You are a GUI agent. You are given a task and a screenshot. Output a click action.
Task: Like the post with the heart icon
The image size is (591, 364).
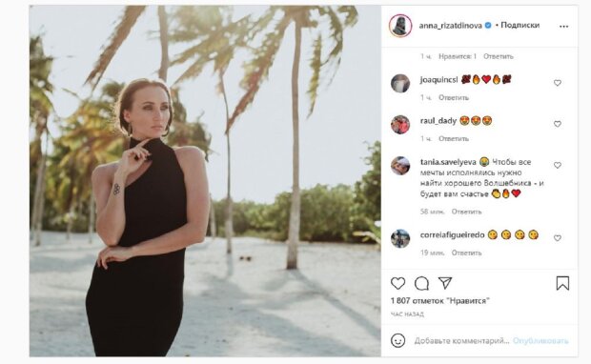(x=397, y=283)
